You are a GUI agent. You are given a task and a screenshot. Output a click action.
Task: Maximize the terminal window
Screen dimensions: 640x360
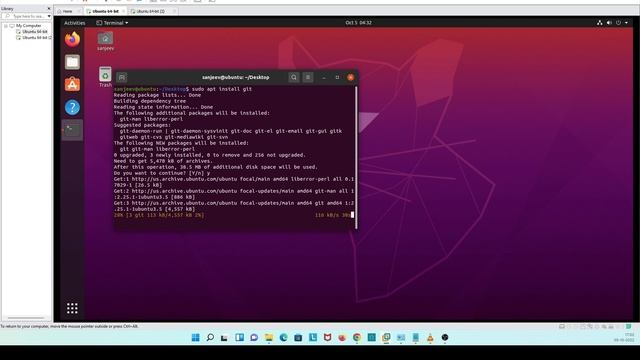337,77
